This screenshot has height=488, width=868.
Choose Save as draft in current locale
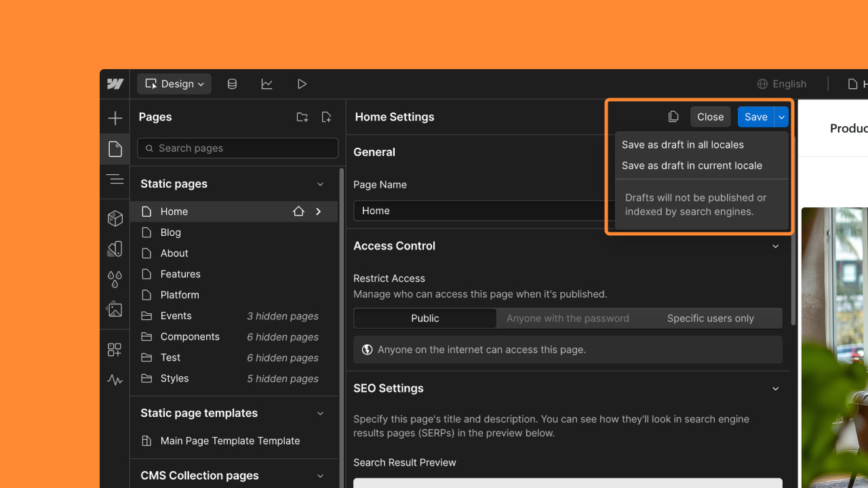pos(692,165)
